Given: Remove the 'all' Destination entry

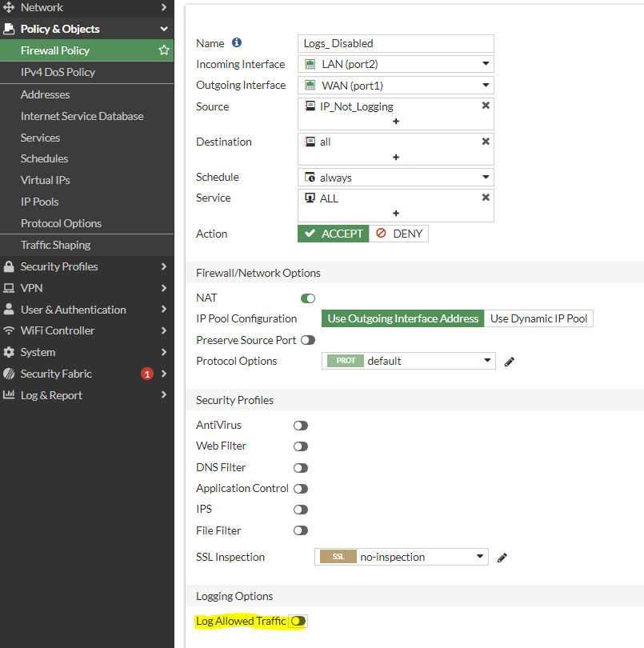Looking at the screenshot, I should [x=486, y=142].
